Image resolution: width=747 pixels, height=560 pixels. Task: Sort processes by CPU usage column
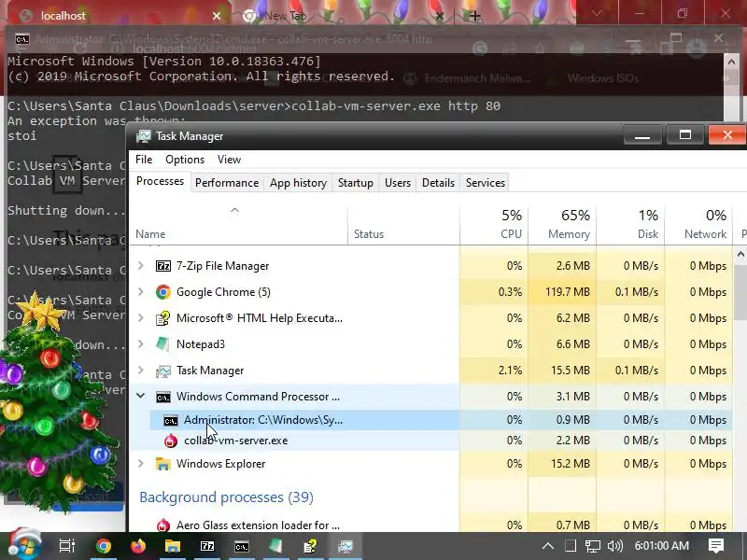pos(494,225)
